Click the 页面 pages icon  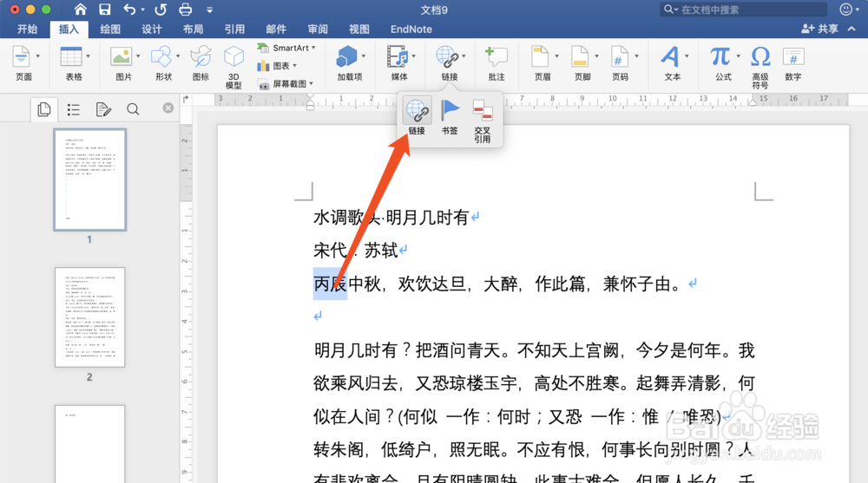[21, 57]
